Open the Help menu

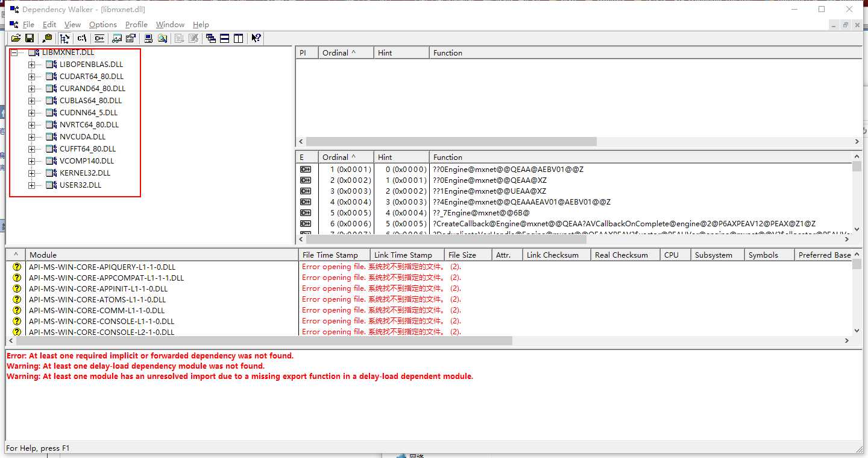(x=201, y=25)
